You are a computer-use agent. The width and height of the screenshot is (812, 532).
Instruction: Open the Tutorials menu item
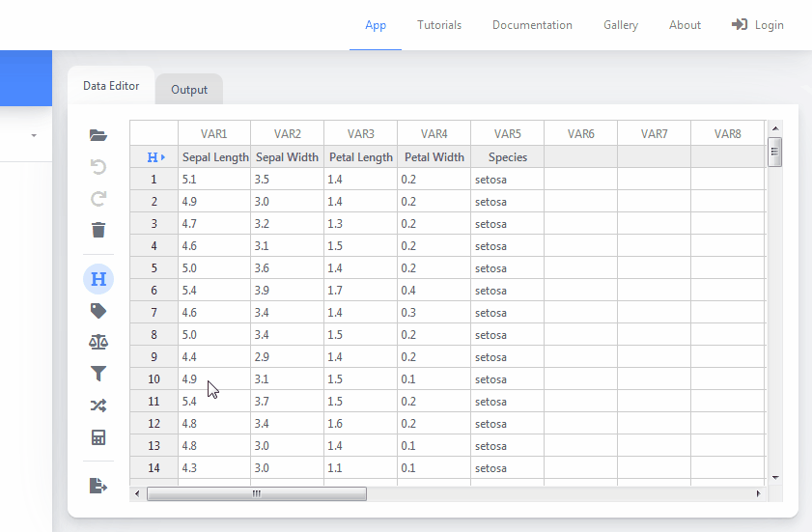[x=439, y=25]
